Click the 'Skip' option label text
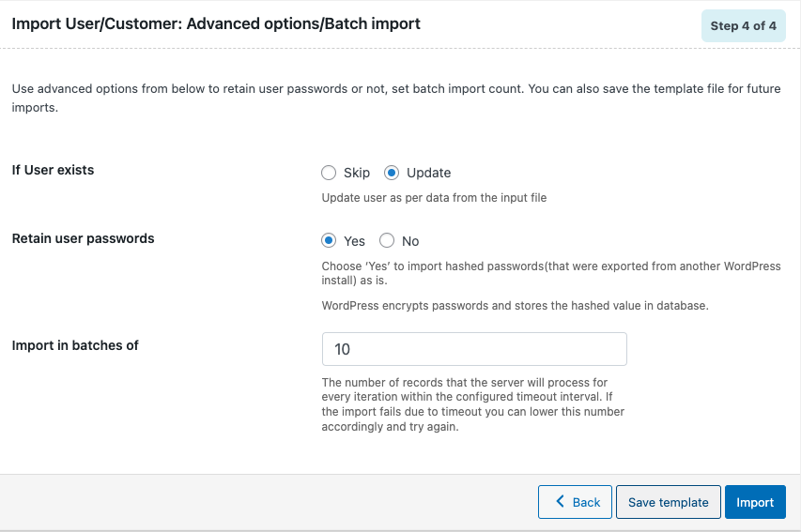Viewport: 801px width, 532px height. pos(357,173)
